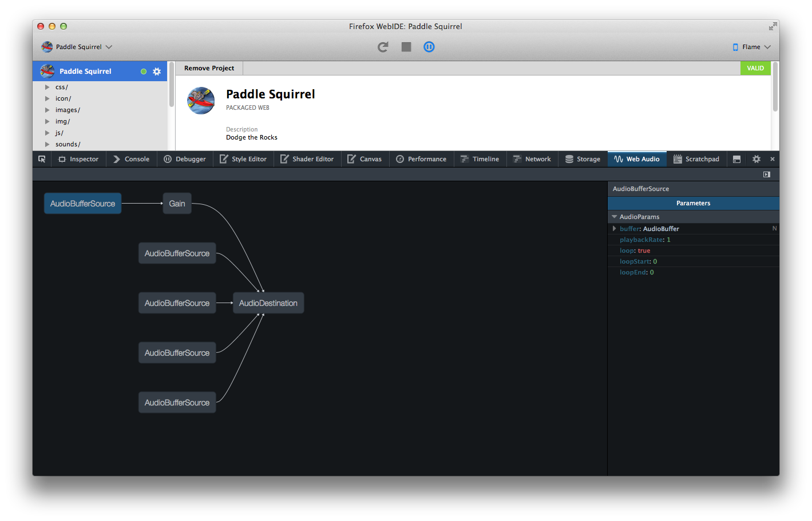This screenshot has width=812, height=521.
Task: Collapse the AudioParams section
Action: (615, 217)
